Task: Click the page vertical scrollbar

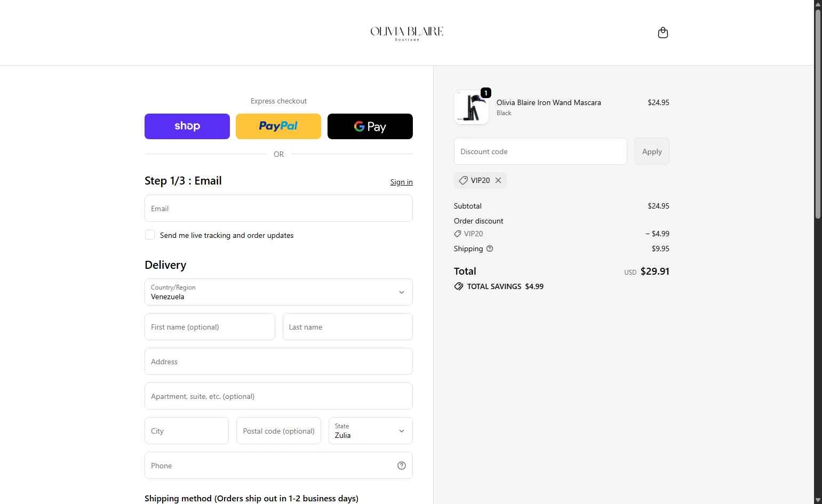Action: pyautogui.click(x=818, y=113)
